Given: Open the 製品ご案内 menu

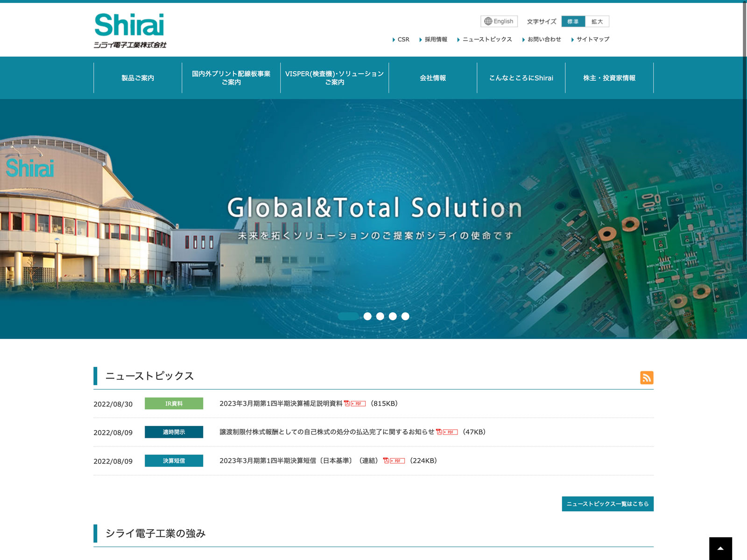Looking at the screenshot, I should click(x=138, y=78).
